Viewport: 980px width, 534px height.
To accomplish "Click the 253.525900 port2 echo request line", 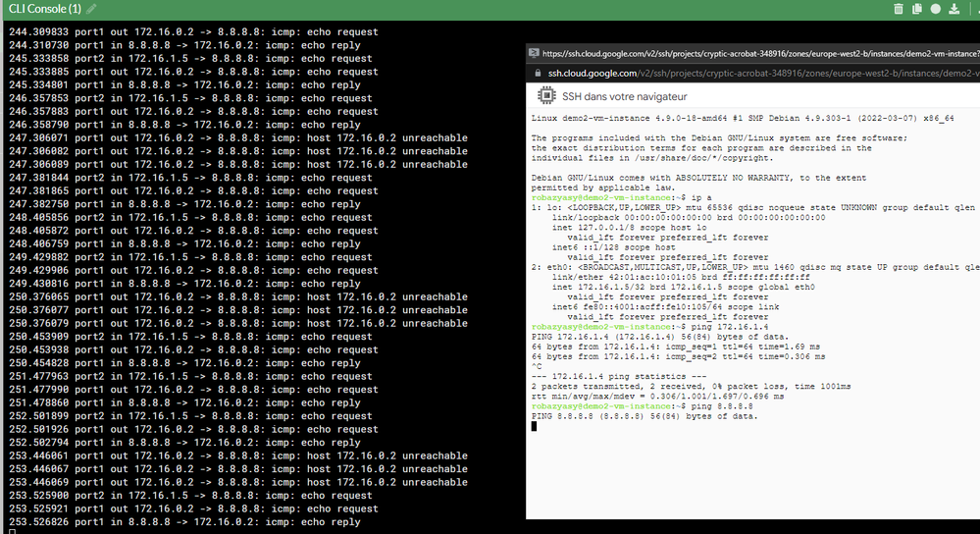I will (190, 496).
